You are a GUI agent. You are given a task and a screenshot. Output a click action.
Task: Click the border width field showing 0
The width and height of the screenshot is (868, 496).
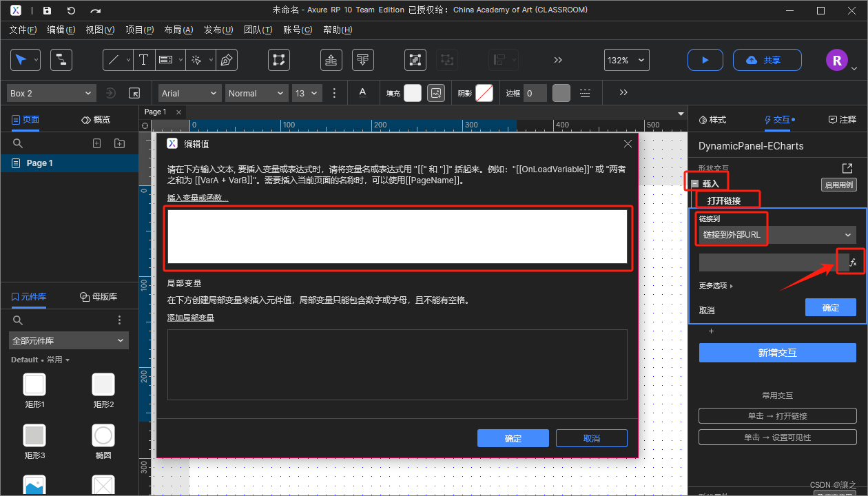click(x=535, y=93)
